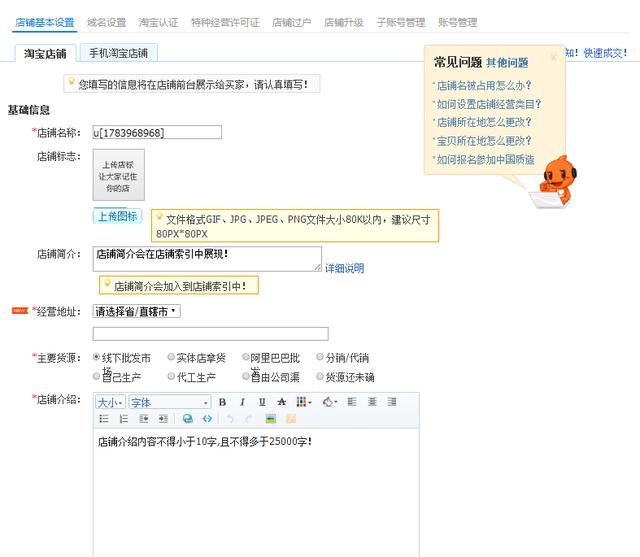Focus the detailed address input under 经营地址
Screen dimensions: 640x557
[211, 334]
